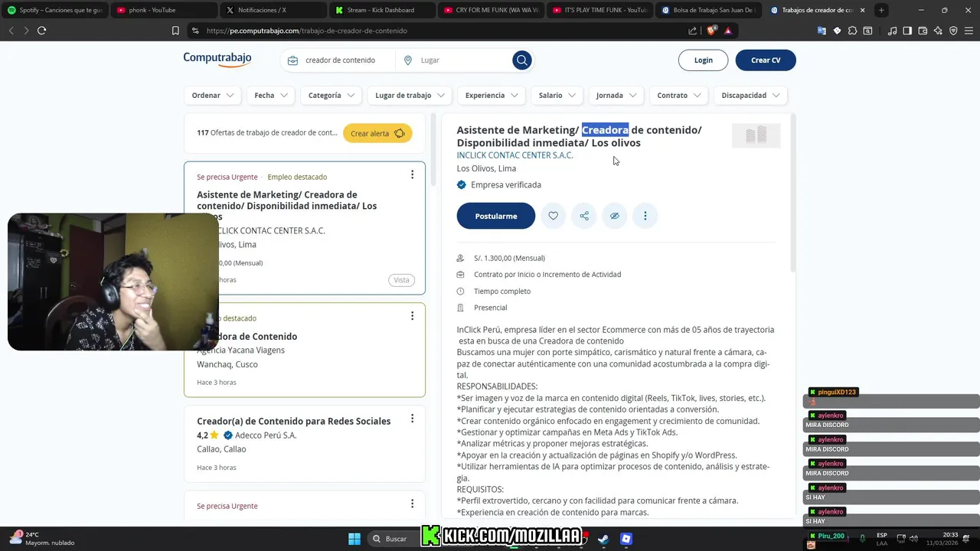Image resolution: width=980 pixels, height=551 pixels.
Task: Open the browser hamburger menu
Action: click(x=969, y=31)
